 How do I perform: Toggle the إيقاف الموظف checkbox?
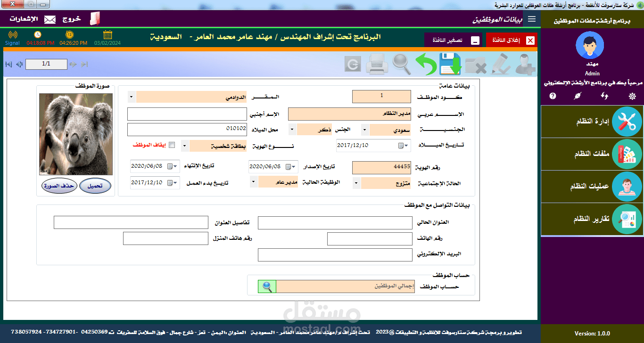pos(172,145)
